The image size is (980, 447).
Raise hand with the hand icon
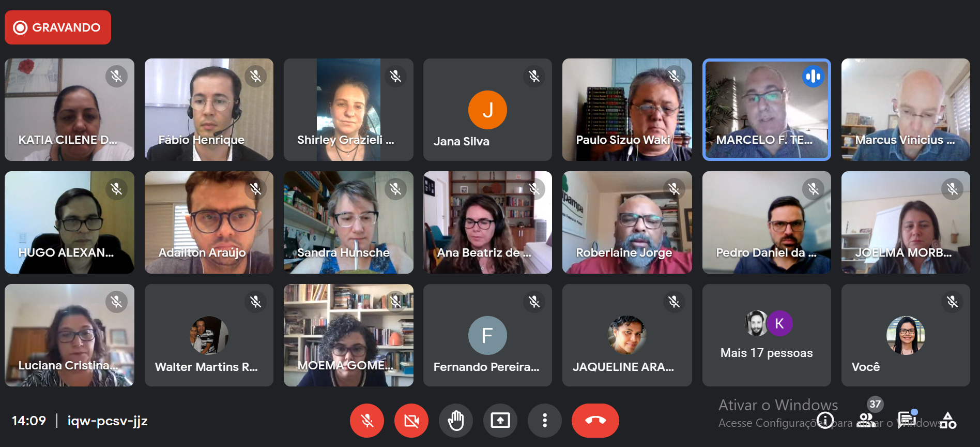pyautogui.click(x=456, y=421)
